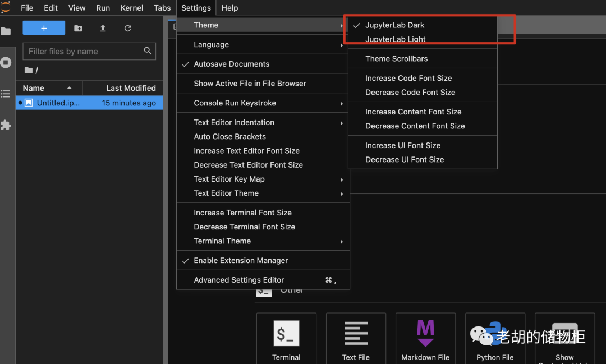Click Increase Text Editor Font Size
606x364 pixels.
pos(263,151)
